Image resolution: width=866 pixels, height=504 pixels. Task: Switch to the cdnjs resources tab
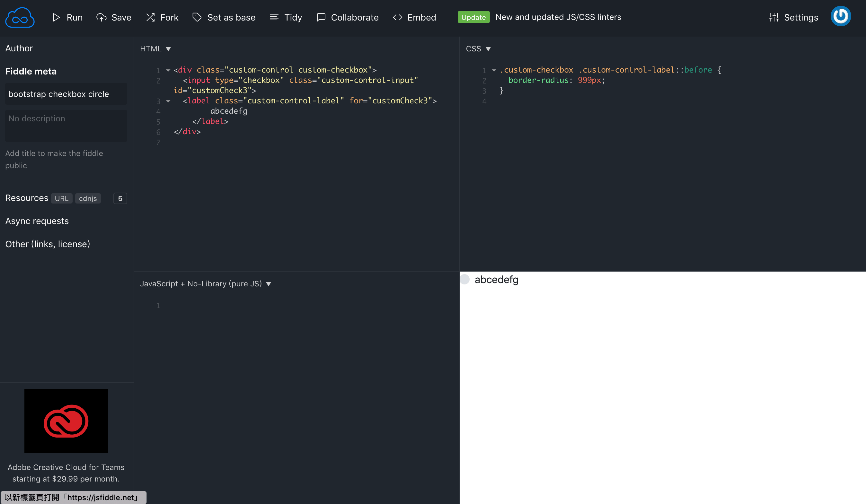tap(88, 198)
